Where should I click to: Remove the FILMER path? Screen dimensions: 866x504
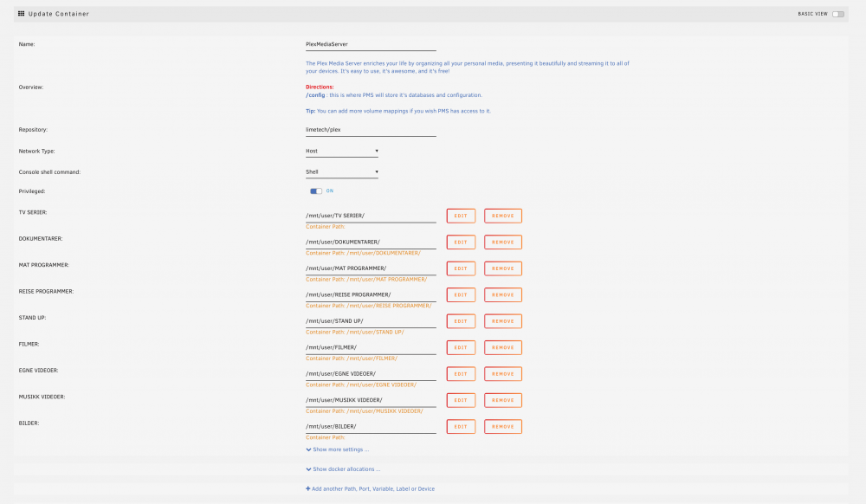coord(502,348)
